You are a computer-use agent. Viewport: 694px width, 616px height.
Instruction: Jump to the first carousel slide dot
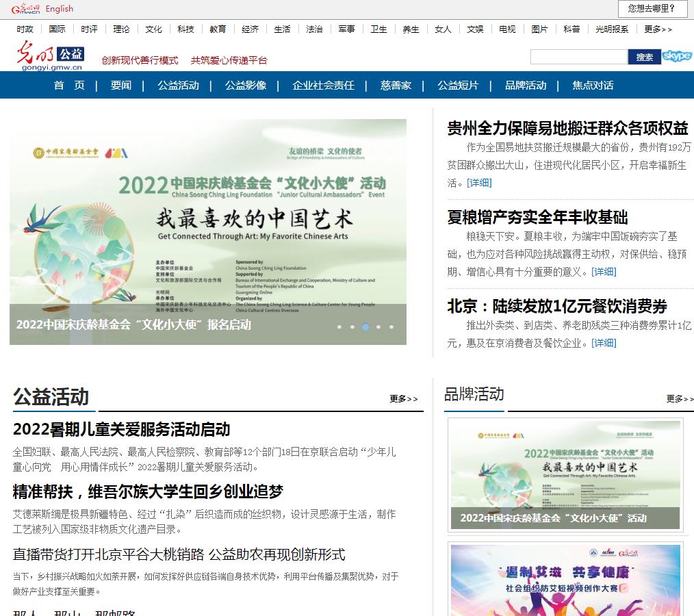339,327
